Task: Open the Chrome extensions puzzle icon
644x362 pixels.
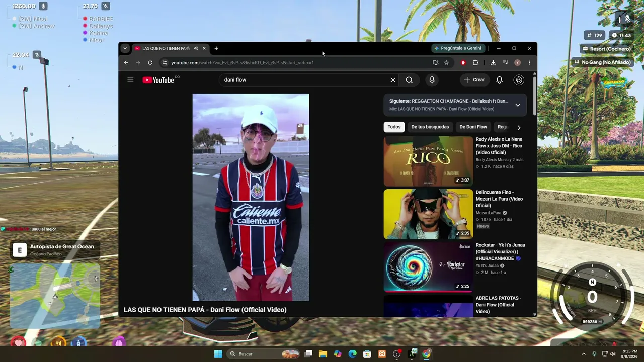Action: click(475, 63)
